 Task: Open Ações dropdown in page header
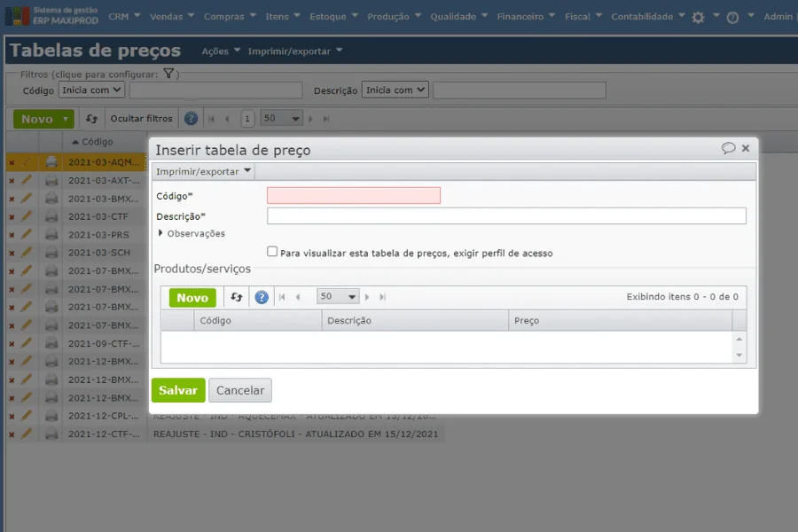pyautogui.click(x=221, y=51)
